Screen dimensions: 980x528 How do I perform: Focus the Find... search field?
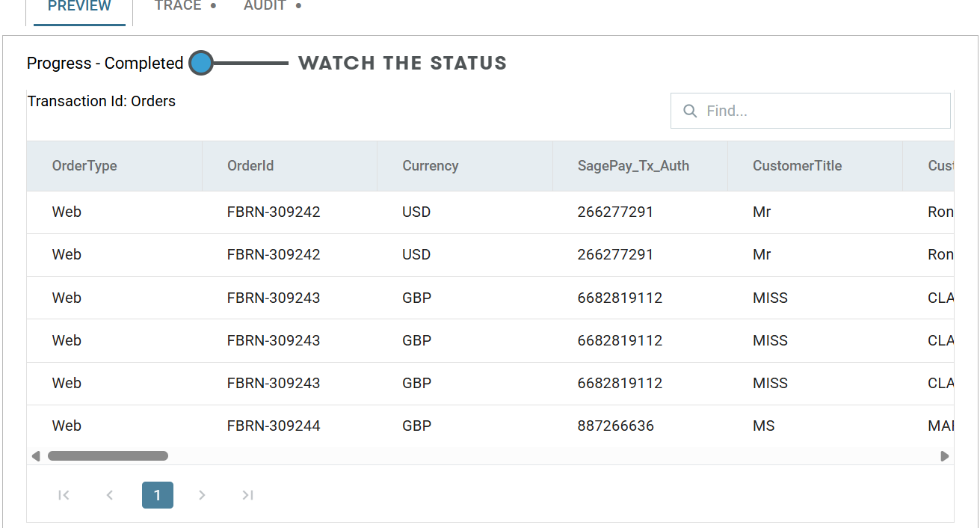click(810, 111)
